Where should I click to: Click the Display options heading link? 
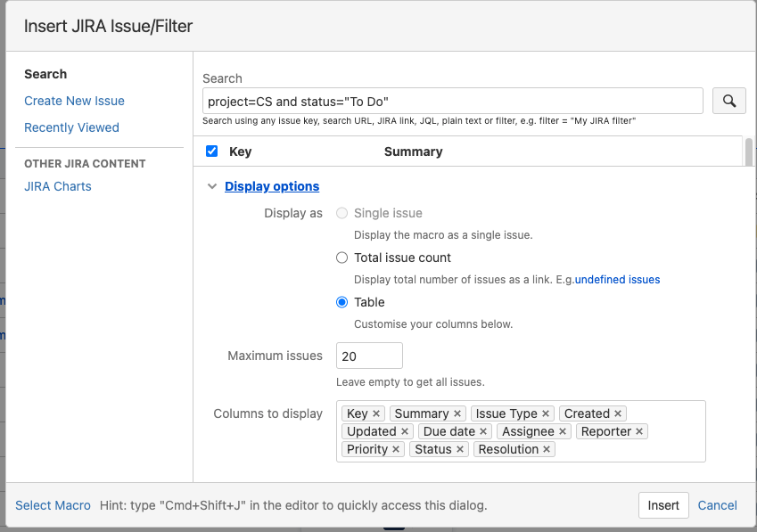pos(272,186)
